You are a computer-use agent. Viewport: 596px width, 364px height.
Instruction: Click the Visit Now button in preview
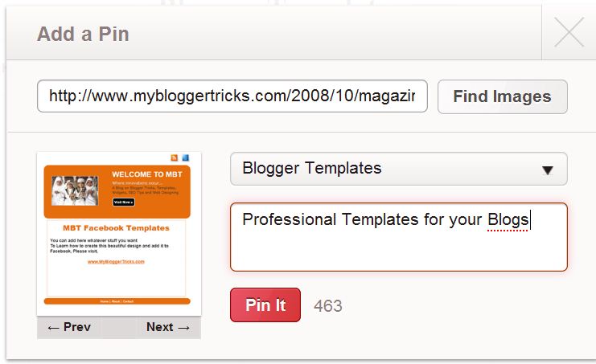[x=123, y=202]
